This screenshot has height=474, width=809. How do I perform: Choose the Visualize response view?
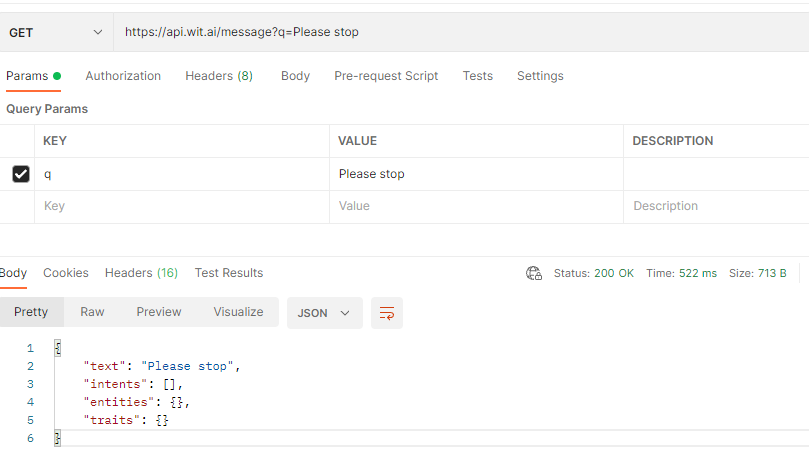(238, 312)
